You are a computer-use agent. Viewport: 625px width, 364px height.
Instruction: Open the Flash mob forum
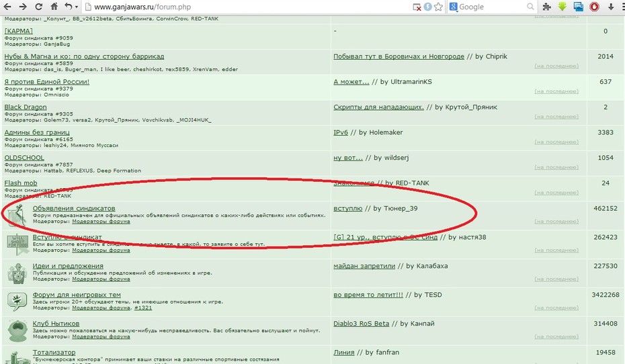(21, 183)
